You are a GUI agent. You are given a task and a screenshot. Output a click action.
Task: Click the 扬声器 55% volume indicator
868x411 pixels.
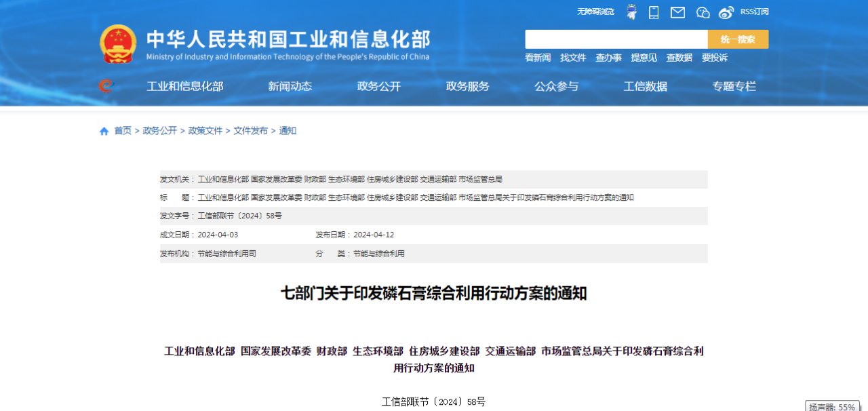point(832,407)
